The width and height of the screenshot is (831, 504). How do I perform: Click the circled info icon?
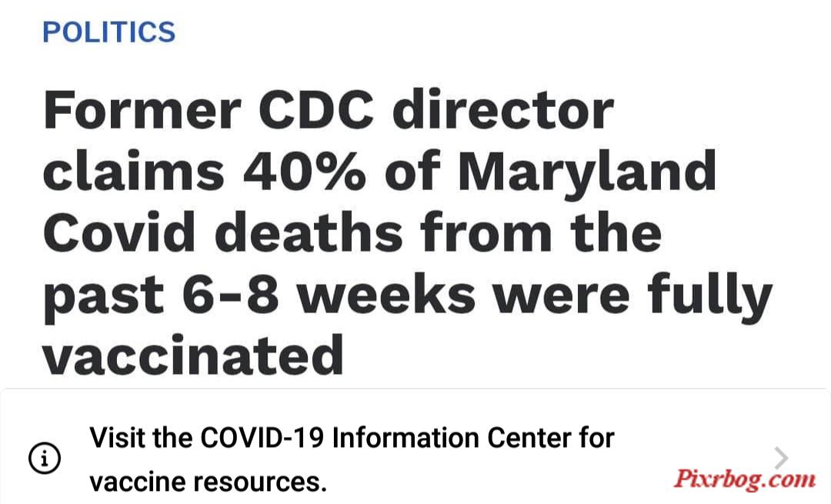pos(45,458)
